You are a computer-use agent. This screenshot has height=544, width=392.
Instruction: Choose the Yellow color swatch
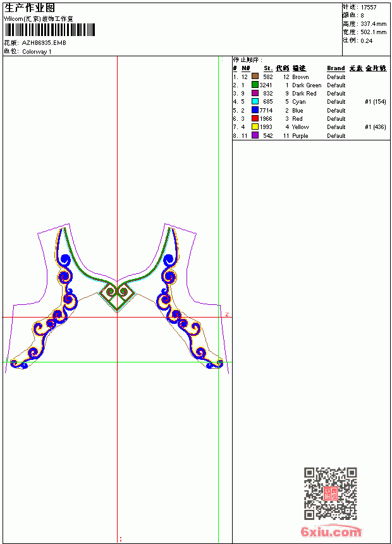[x=255, y=127]
